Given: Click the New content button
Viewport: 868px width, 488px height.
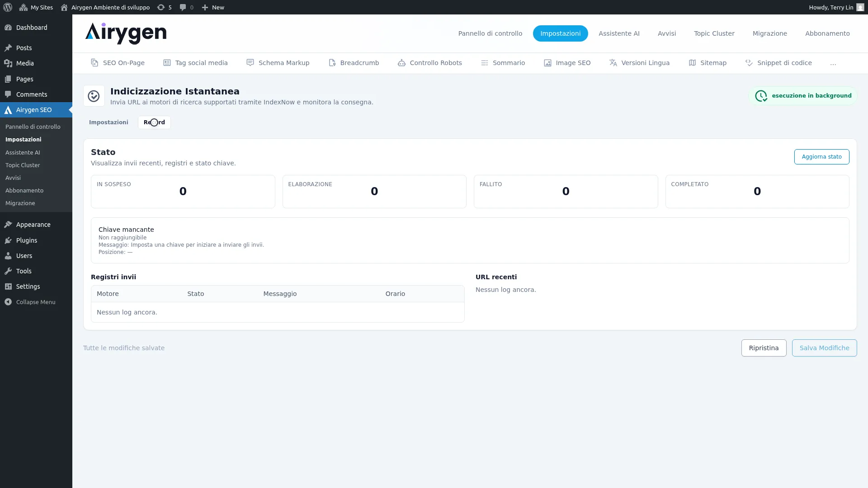Looking at the screenshot, I should (x=213, y=7).
